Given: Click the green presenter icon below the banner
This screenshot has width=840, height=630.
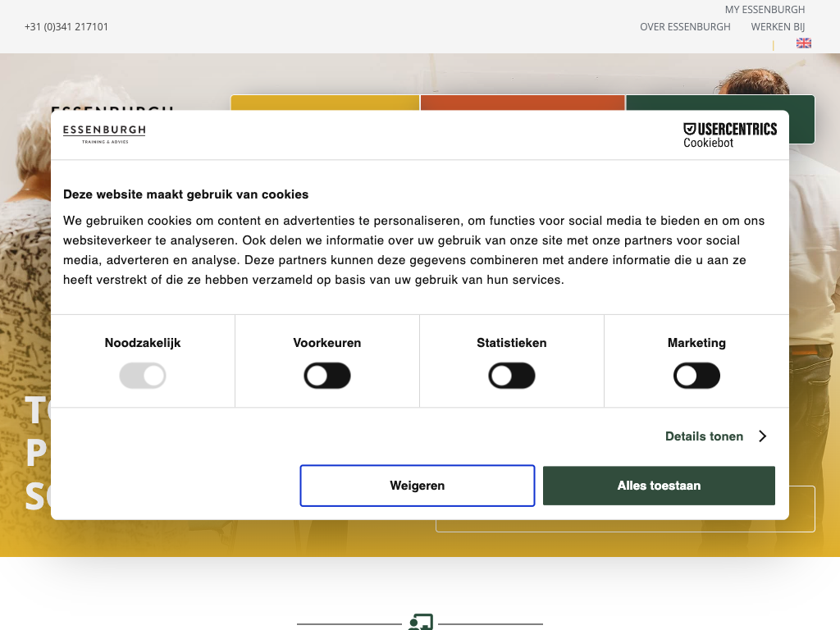Looking at the screenshot, I should pos(420,623).
